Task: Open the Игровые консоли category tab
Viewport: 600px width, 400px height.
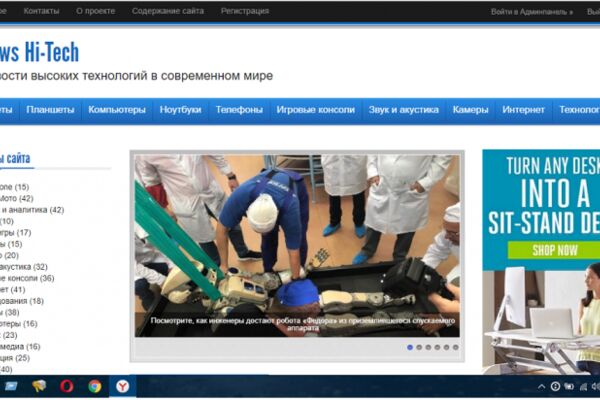Action: point(316,110)
